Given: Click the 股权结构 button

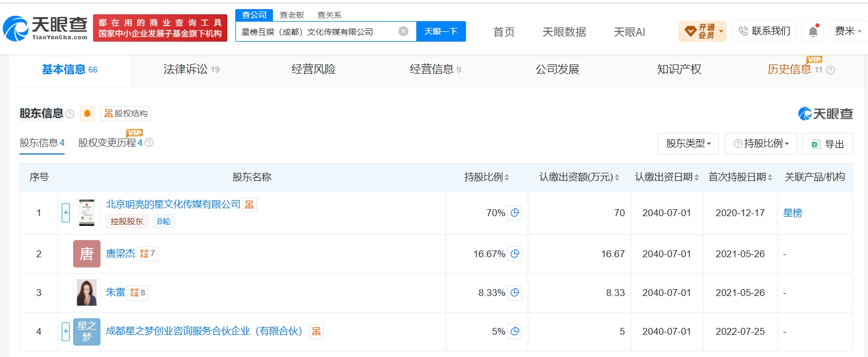Looking at the screenshot, I should [x=126, y=113].
